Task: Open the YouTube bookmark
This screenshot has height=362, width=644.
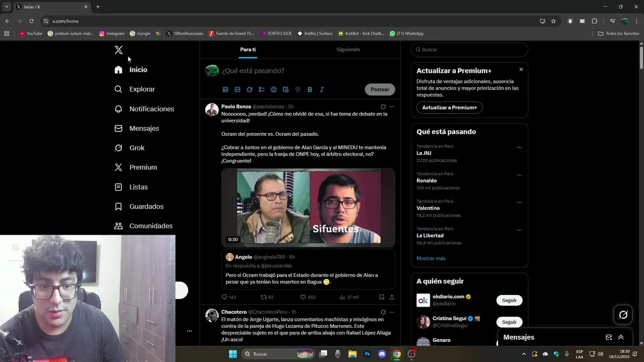Action: pyautogui.click(x=31, y=34)
